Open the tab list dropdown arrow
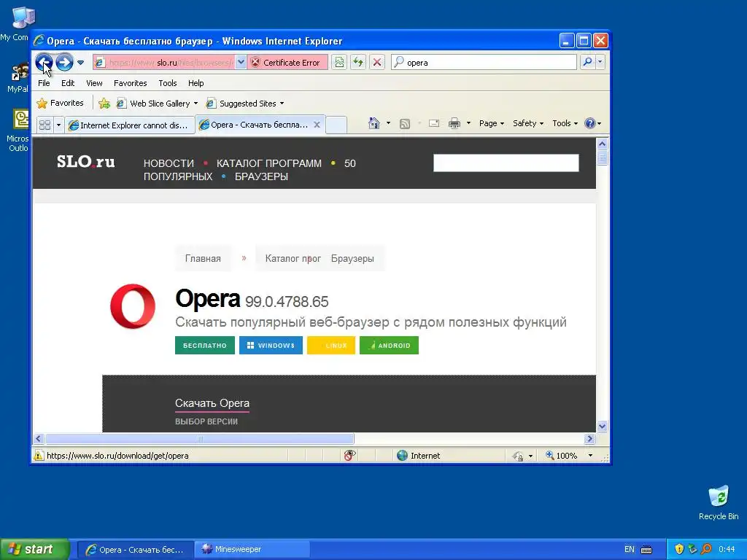The image size is (747, 560). point(58,125)
